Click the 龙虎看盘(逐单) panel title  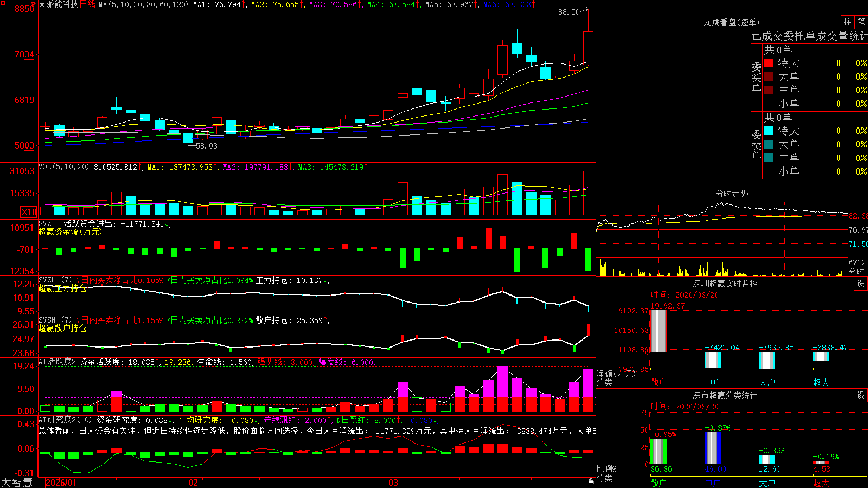(x=731, y=22)
